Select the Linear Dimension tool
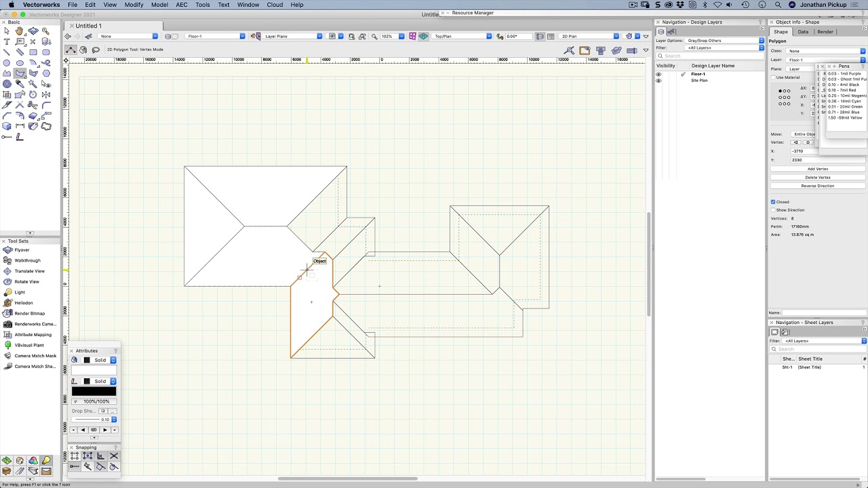The width and height of the screenshot is (868, 488). pos(20,125)
